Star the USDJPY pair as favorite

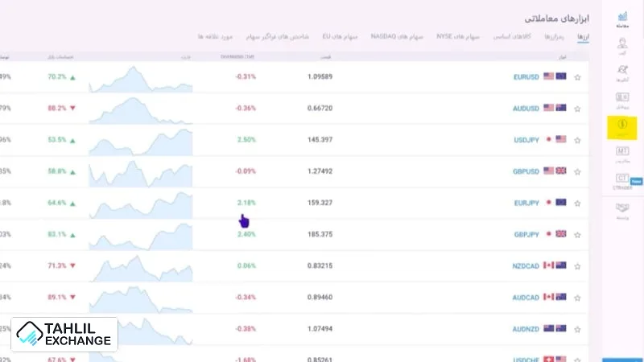pyautogui.click(x=577, y=139)
